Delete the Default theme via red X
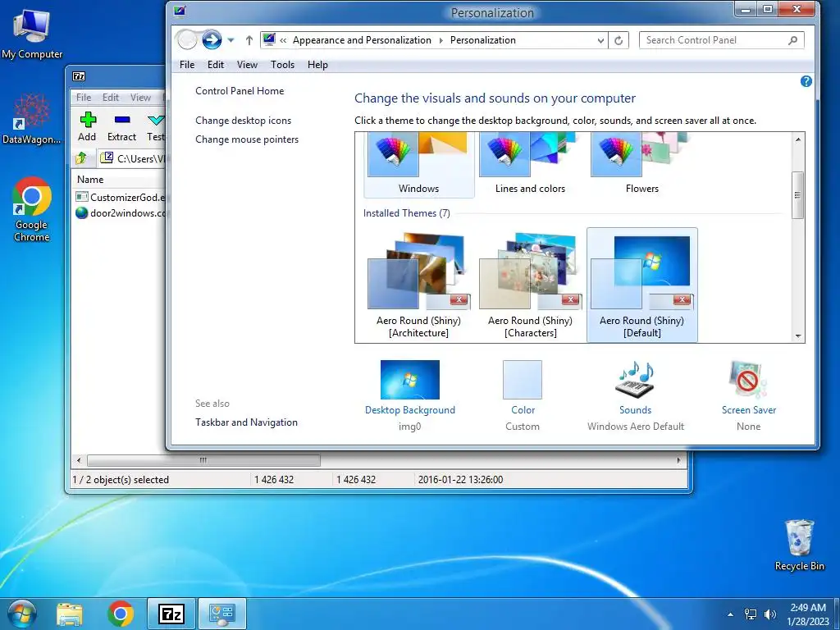Screen dimensions: 840x630 click(x=682, y=300)
